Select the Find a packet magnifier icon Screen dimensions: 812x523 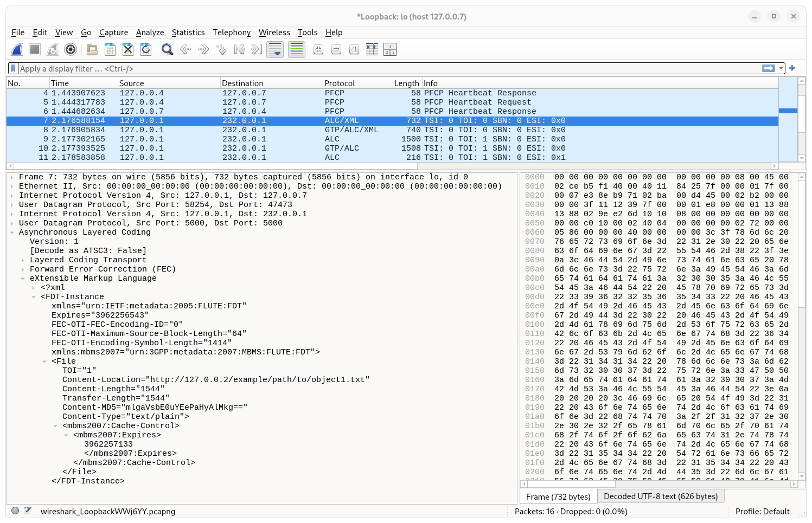pos(167,49)
